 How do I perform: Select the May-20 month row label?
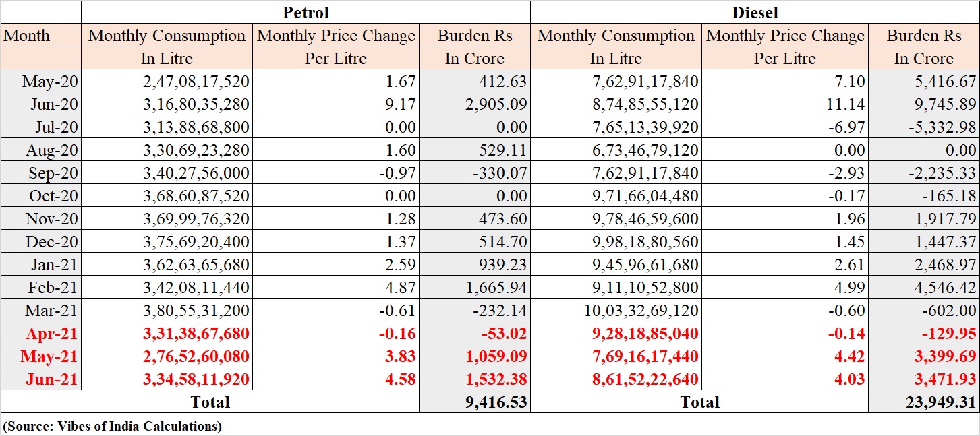pyautogui.click(x=50, y=82)
